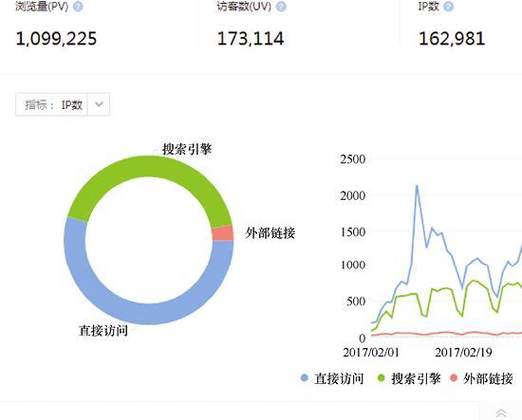Click the 162,981 IP count value
Image resolution: width=522 pixels, height=420 pixels.
[x=452, y=39]
